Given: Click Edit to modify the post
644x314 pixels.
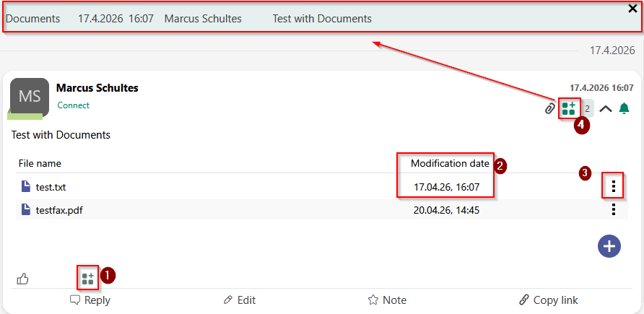Looking at the screenshot, I should point(239,300).
